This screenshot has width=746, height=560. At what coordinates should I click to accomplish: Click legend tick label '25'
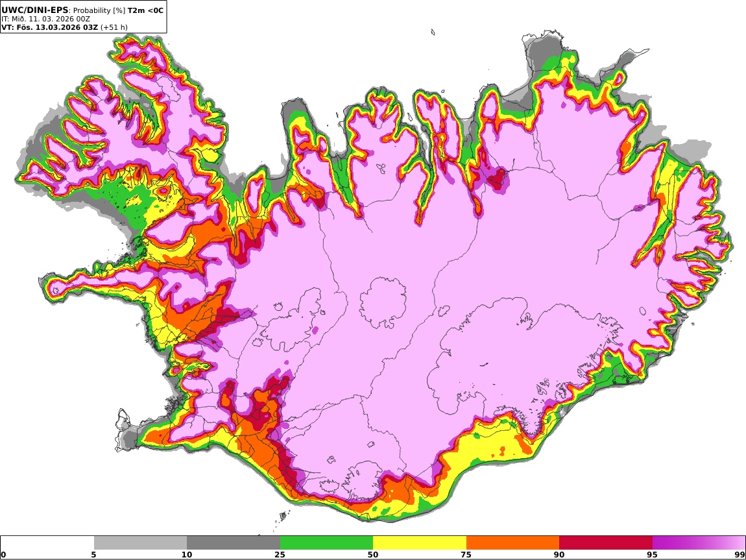(x=280, y=555)
